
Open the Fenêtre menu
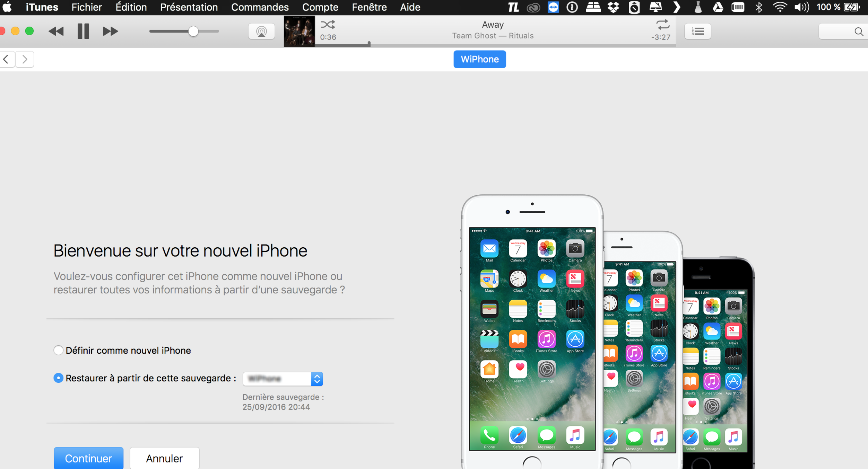tap(369, 7)
